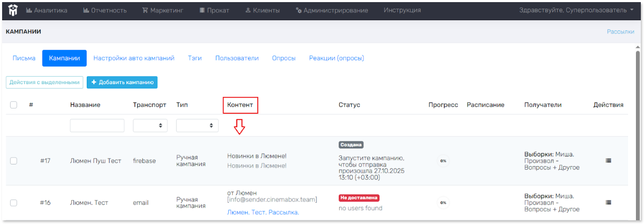Expand the Транспорт filter dropdown
The image size is (644, 224).
(150, 126)
